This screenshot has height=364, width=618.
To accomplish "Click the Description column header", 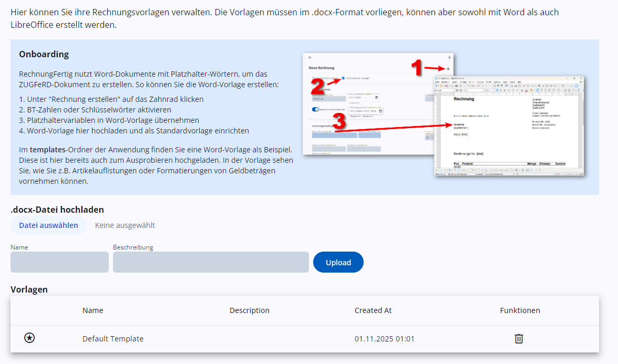I will point(249,310).
